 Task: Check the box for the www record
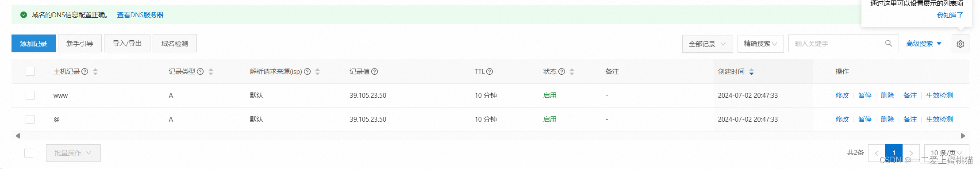[30, 95]
